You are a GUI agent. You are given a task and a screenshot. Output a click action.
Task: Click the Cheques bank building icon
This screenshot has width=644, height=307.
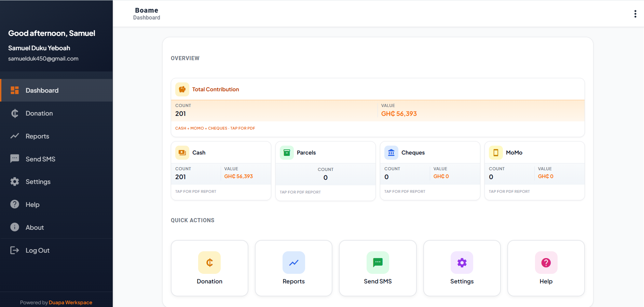click(391, 152)
